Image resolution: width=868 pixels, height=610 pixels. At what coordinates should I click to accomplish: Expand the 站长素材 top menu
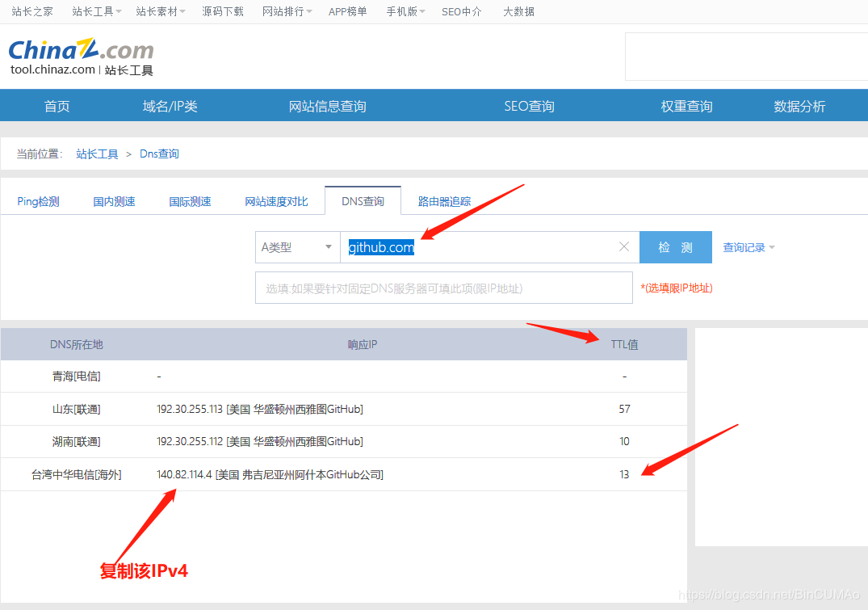click(x=161, y=11)
